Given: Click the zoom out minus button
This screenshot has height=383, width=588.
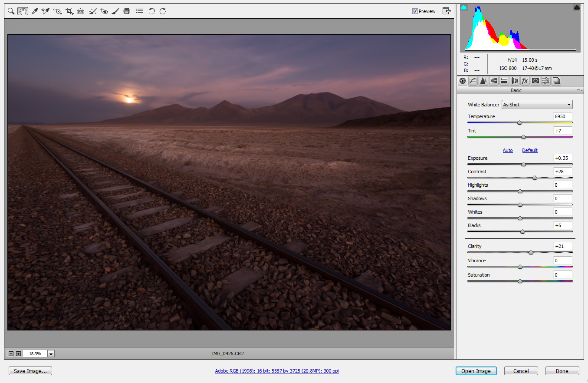Looking at the screenshot, I should (11, 353).
